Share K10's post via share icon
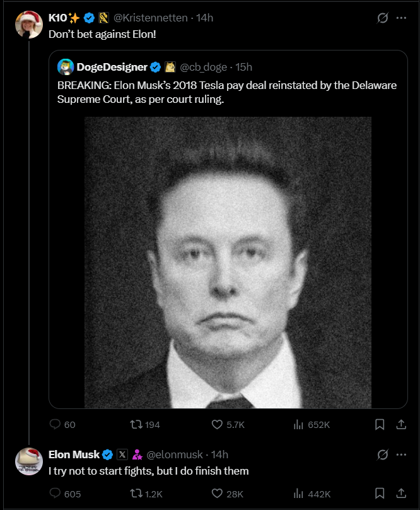 click(x=401, y=425)
